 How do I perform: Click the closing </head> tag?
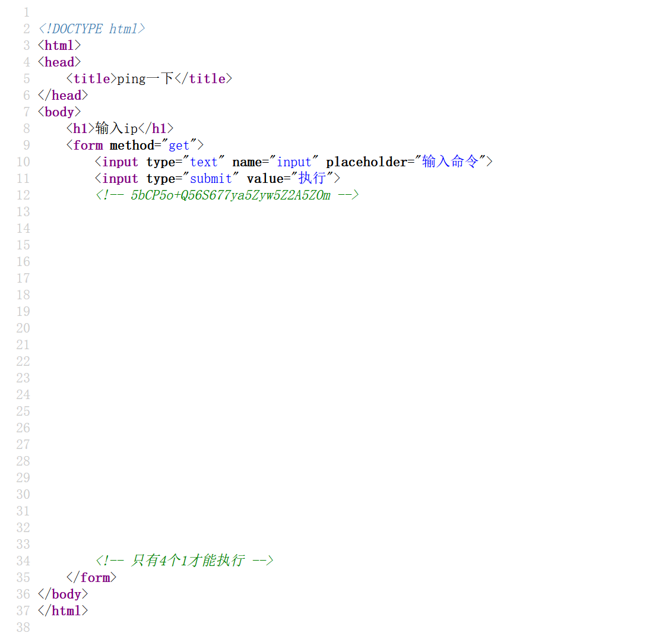click(63, 95)
